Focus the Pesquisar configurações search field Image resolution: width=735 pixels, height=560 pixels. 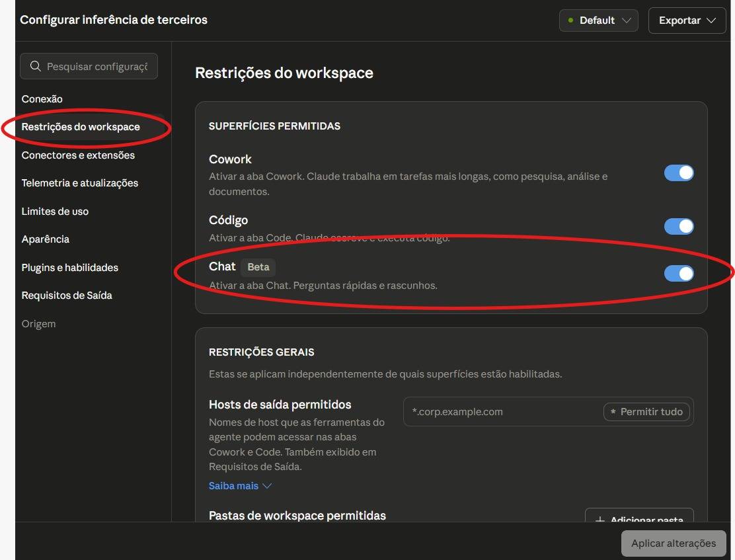pos(89,66)
